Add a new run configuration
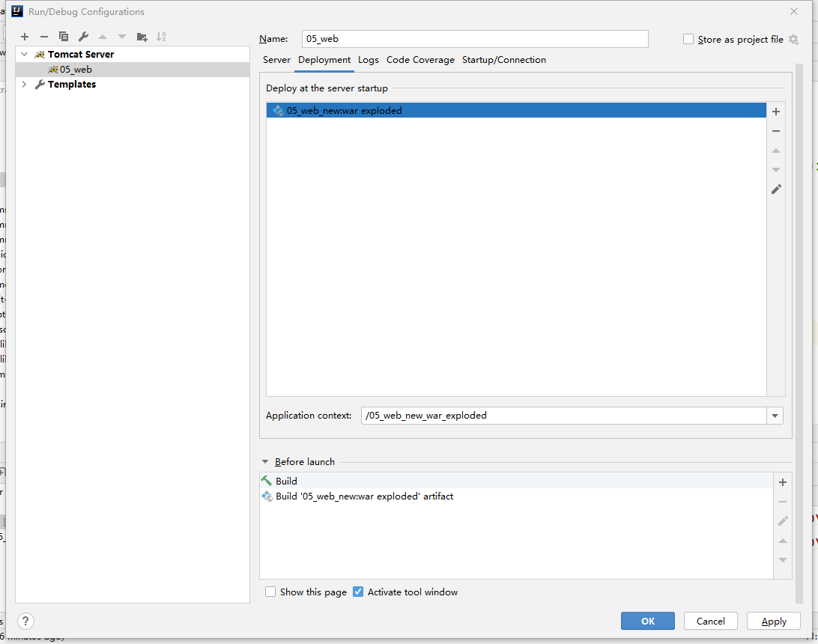Image resolution: width=818 pixels, height=644 pixels. coord(25,36)
